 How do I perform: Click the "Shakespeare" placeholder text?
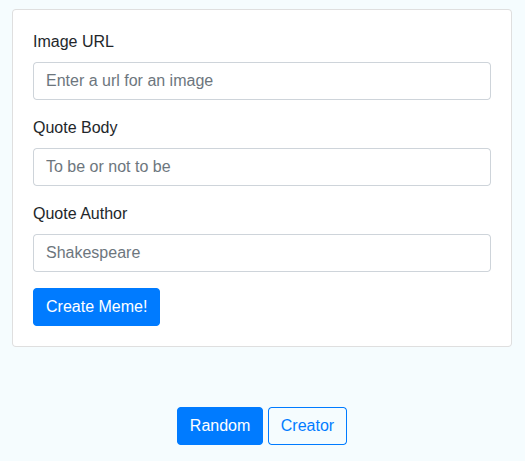click(x=93, y=252)
